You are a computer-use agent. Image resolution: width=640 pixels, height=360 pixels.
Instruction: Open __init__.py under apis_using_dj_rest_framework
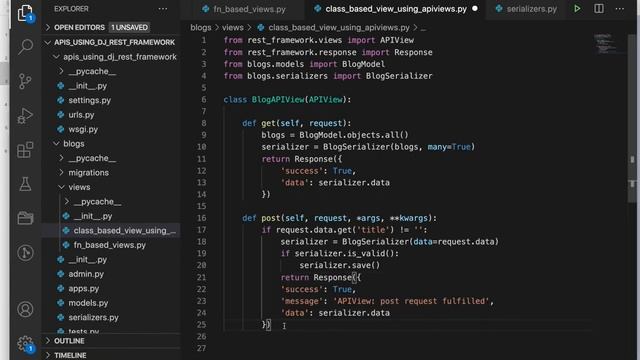coord(87,86)
